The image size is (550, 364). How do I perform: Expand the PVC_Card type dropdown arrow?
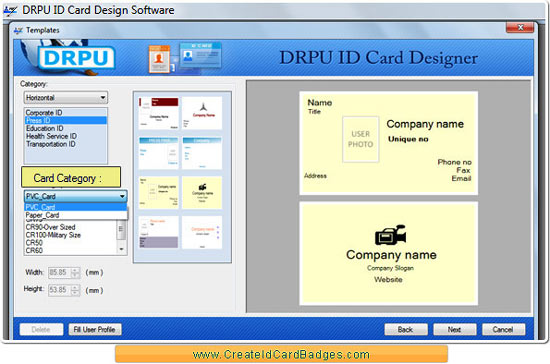[x=122, y=196]
